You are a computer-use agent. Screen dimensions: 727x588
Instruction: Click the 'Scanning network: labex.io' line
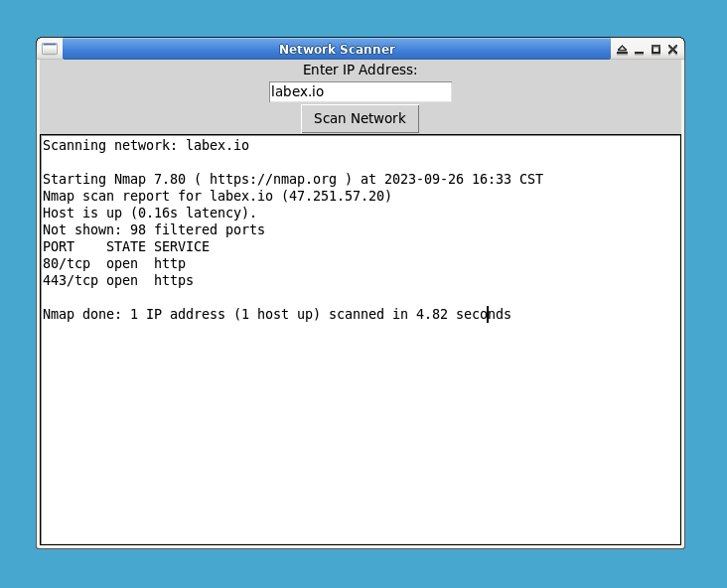[146, 146]
